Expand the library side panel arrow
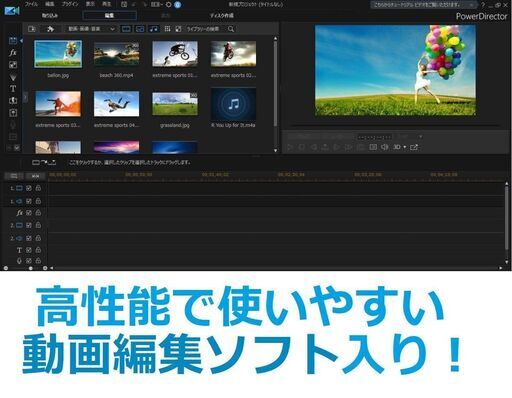 (x=25, y=97)
